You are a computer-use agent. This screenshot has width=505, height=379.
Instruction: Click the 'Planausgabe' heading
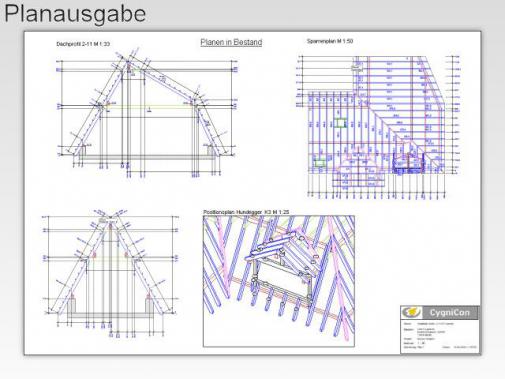[75, 14]
